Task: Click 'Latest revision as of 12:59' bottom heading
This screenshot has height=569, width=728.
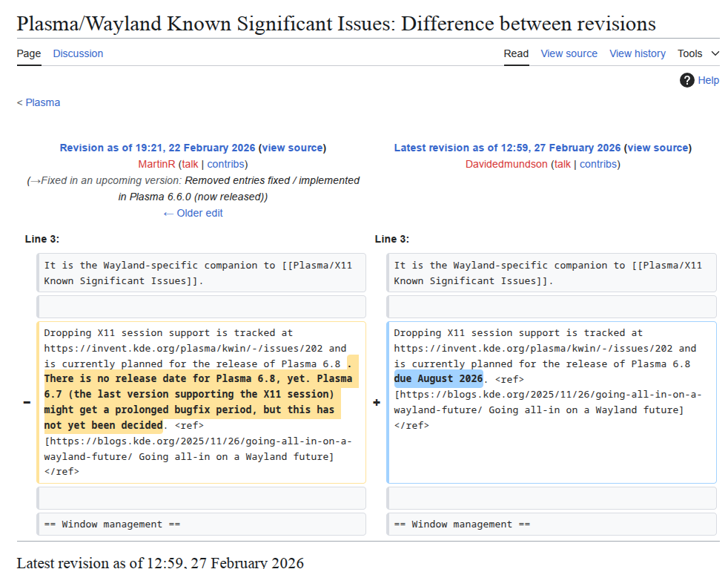Action: tap(160, 562)
